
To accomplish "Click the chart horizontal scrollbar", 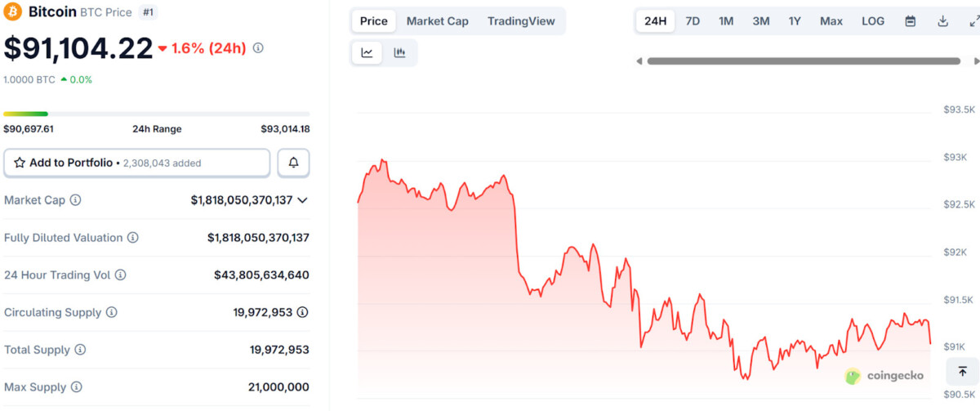I will pyautogui.click(x=804, y=60).
